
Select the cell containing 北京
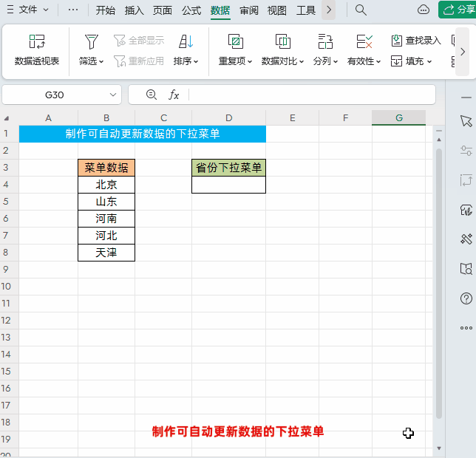[106, 185]
